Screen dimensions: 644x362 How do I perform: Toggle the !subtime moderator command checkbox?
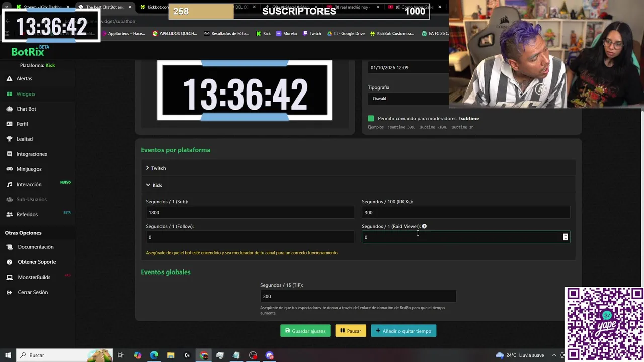371,118
